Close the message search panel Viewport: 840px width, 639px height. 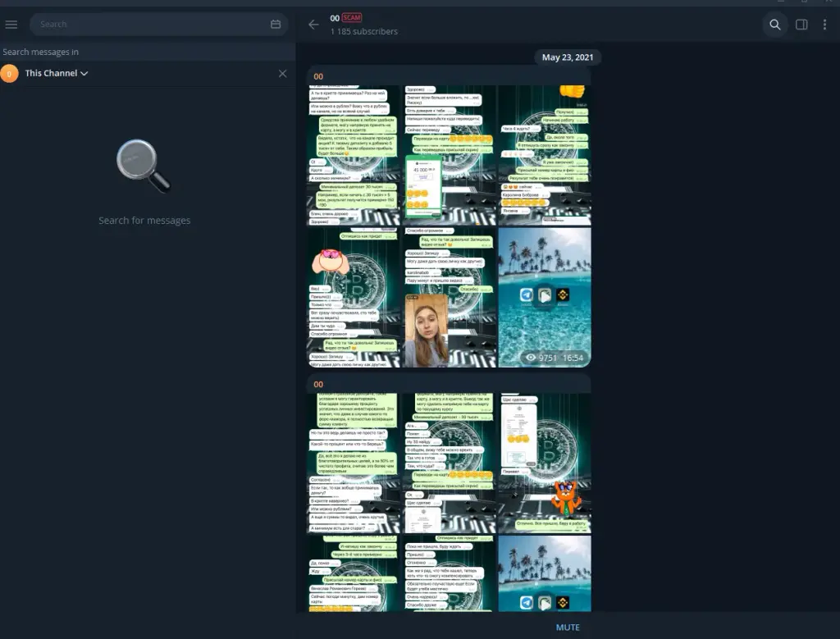(x=282, y=73)
